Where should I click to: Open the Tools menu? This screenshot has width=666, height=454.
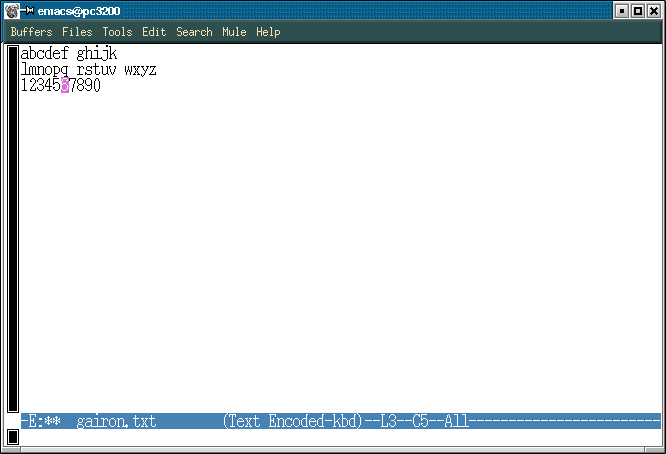(x=117, y=32)
